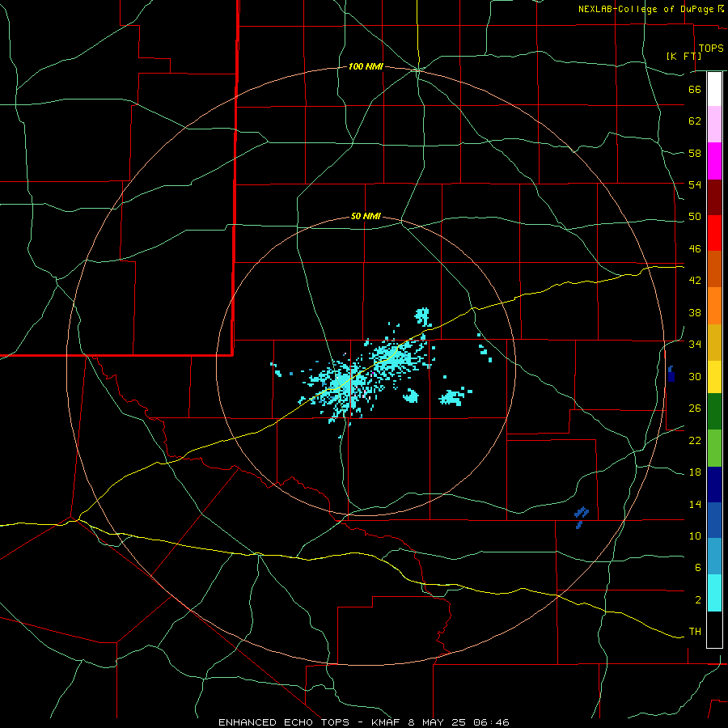This screenshot has height=728, width=728.
Task: Click the legend value "14"
Action: tap(695, 504)
